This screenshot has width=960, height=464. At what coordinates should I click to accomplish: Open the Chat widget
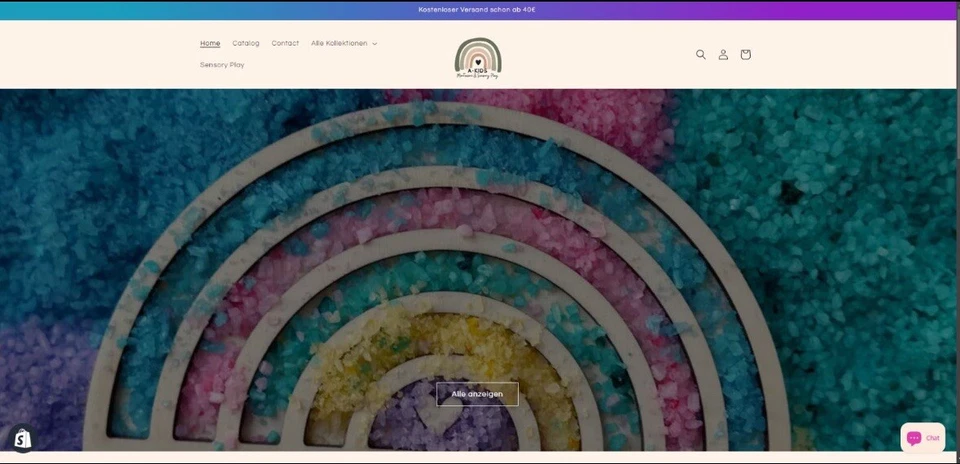point(923,438)
